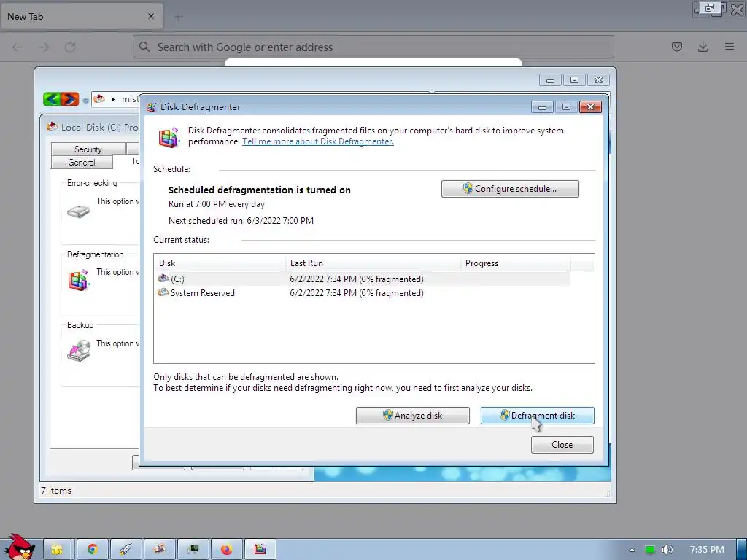Click the Disk column header
This screenshot has height=560, width=747.
point(220,262)
